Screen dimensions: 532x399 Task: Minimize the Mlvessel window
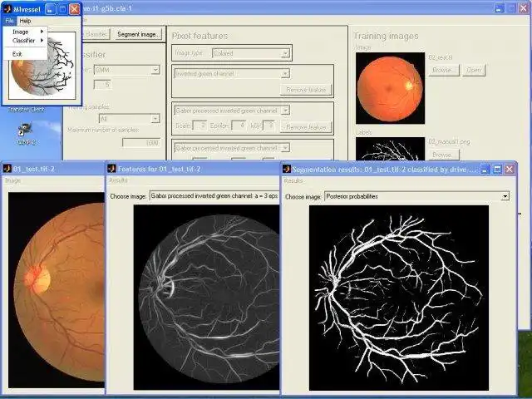click(50, 9)
